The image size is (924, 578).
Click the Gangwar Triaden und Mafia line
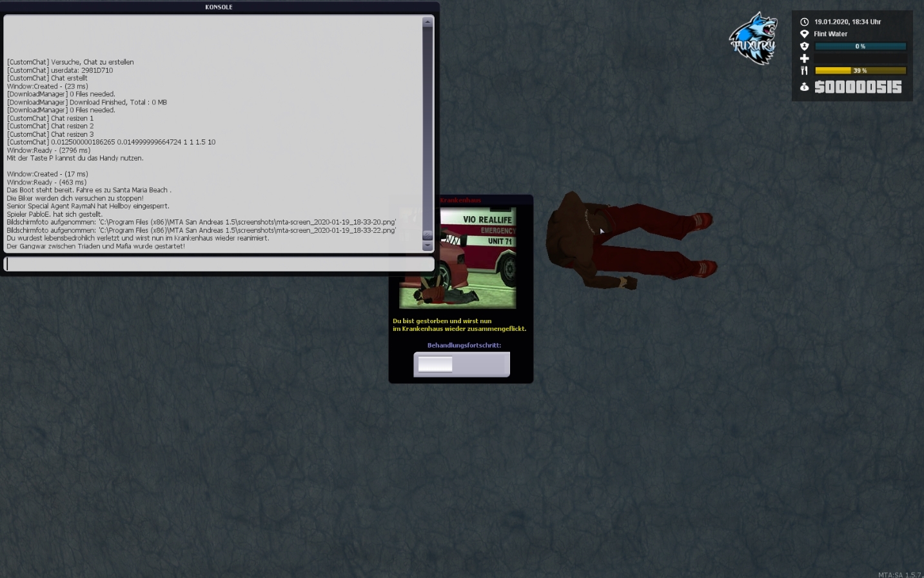click(95, 246)
